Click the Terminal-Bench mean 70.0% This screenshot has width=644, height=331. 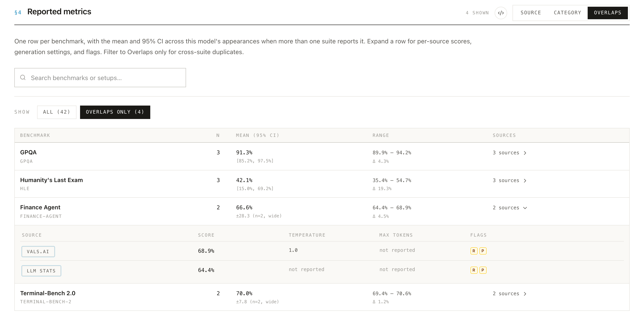tap(244, 293)
